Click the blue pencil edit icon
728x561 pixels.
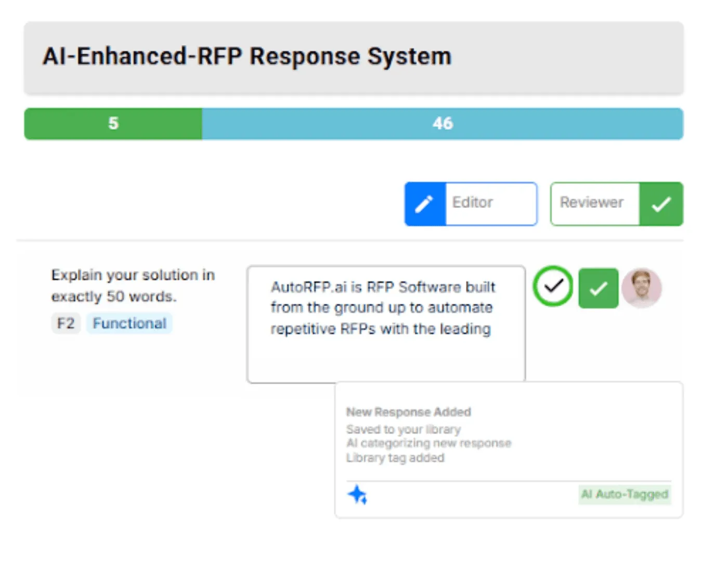tap(425, 204)
